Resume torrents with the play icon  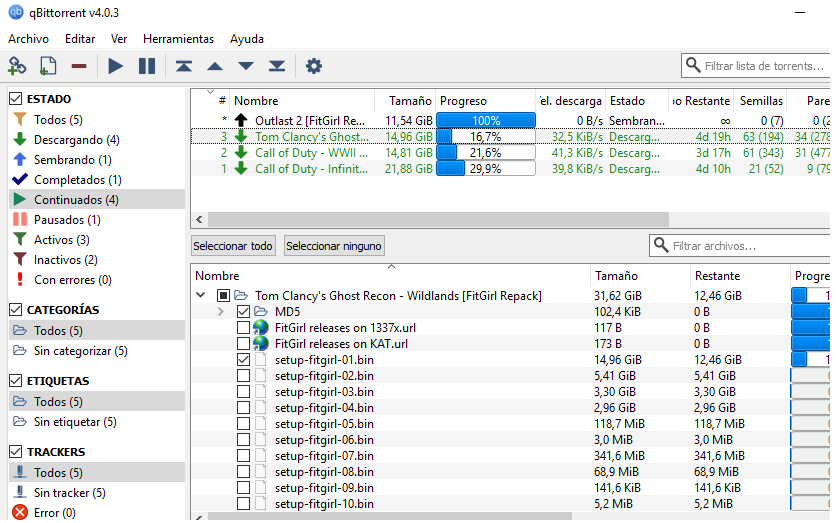coord(115,66)
